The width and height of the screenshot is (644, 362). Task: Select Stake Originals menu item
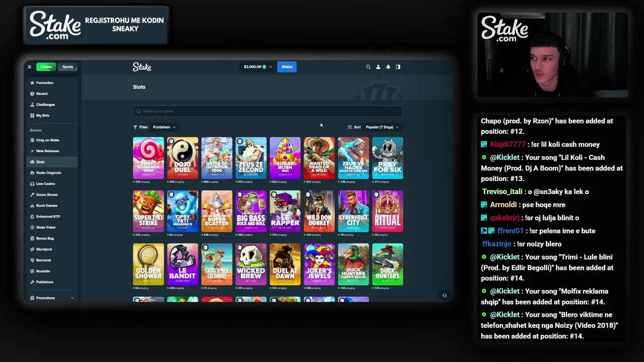(52, 173)
